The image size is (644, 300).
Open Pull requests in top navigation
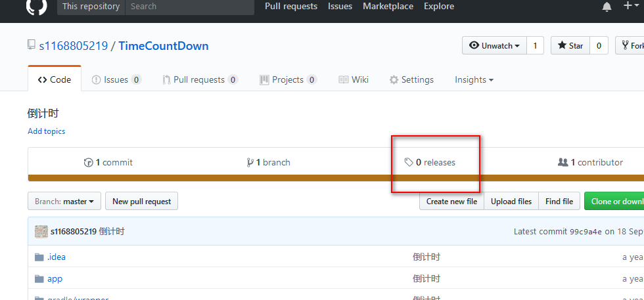click(x=291, y=6)
